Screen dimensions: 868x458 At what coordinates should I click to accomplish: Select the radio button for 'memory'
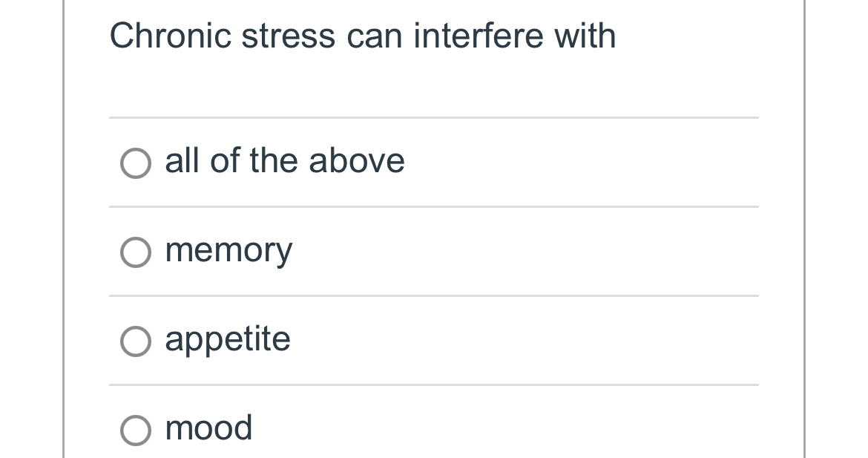pyautogui.click(x=135, y=252)
